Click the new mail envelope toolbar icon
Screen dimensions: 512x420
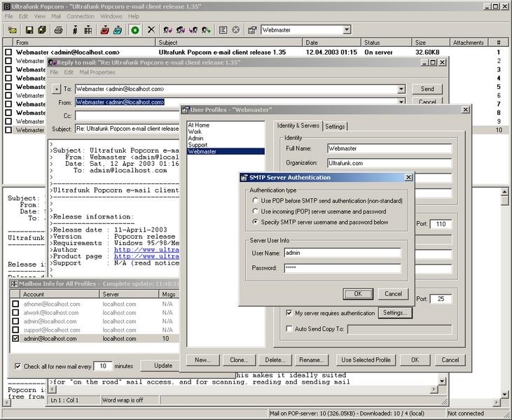[x=12, y=30]
